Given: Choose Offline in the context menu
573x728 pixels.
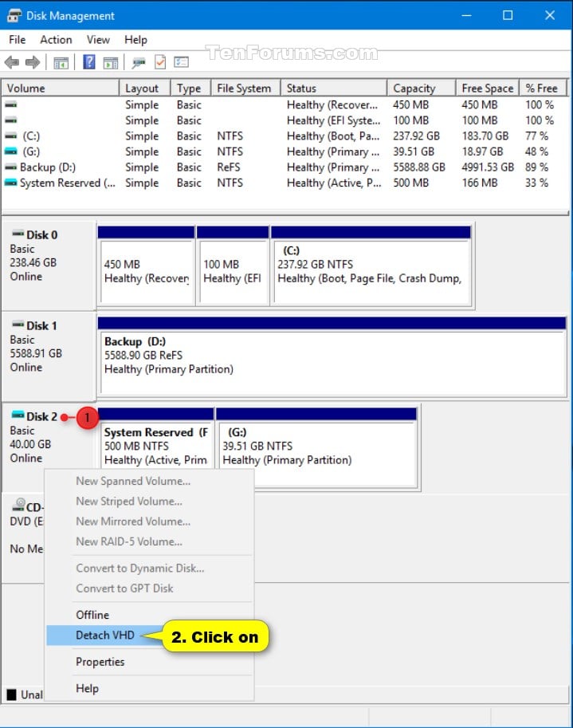Looking at the screenshot, I should click(x=150, y=615).
